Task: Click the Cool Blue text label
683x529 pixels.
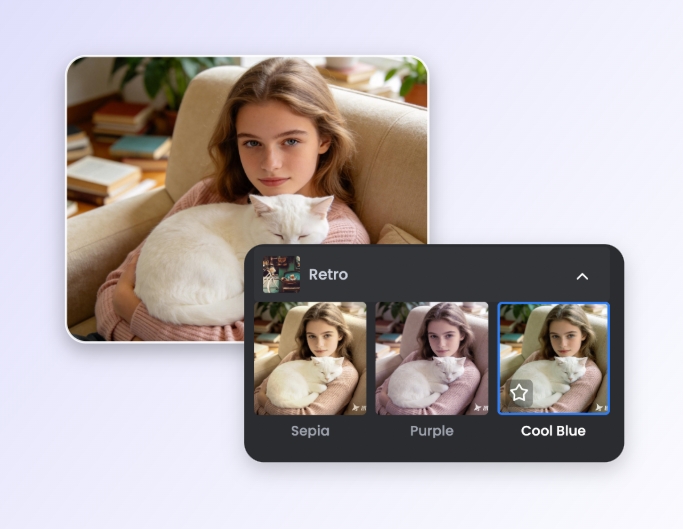Action: pos(553,431)
